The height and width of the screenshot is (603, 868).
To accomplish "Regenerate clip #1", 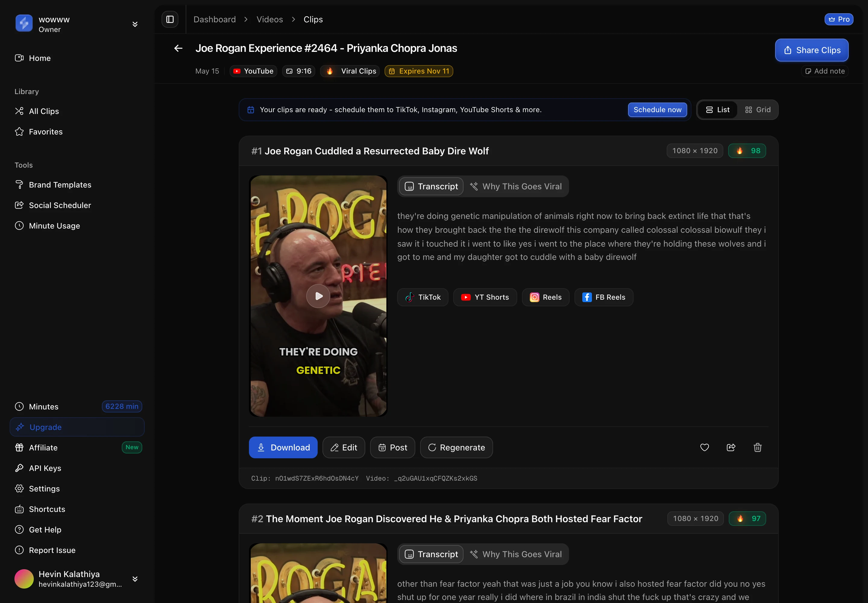I will (456, 447).
